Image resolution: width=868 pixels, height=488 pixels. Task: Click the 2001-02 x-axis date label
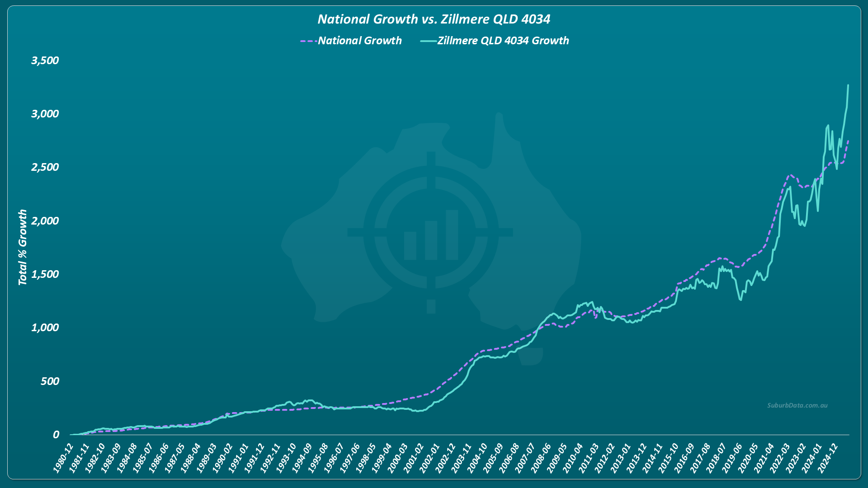click(413, 458)
